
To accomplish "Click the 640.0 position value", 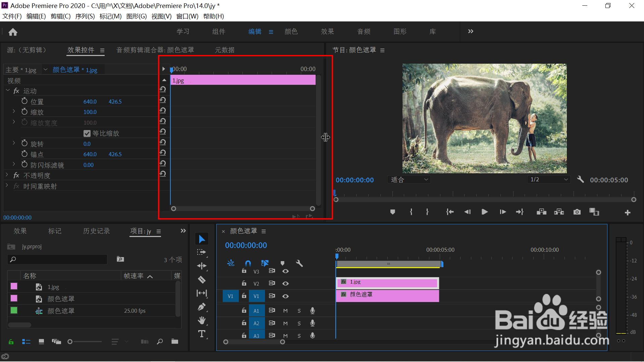I will 90,102.
